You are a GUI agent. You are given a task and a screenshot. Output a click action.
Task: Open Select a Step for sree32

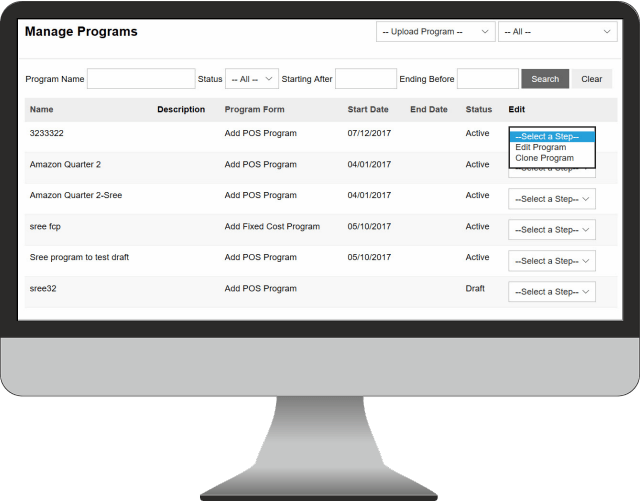552,292
